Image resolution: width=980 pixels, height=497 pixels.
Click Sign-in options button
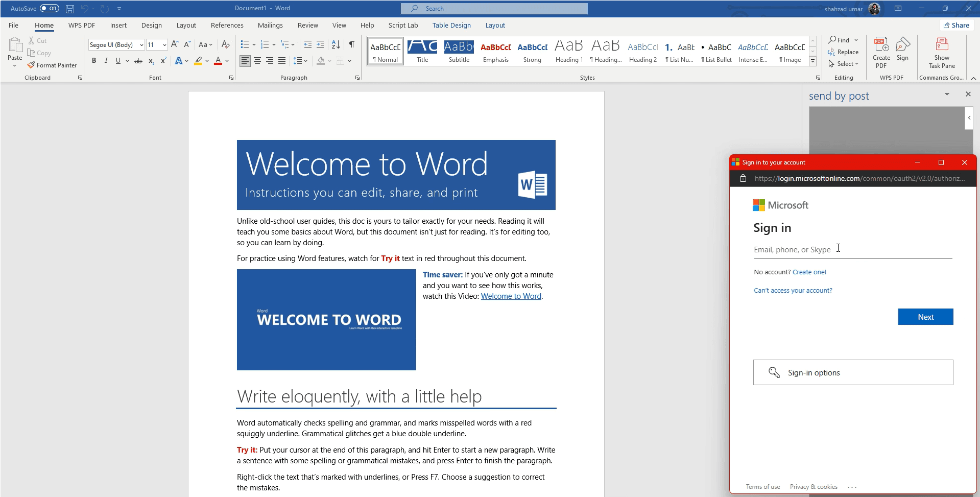pyautogui.click(x=853, y=372)
